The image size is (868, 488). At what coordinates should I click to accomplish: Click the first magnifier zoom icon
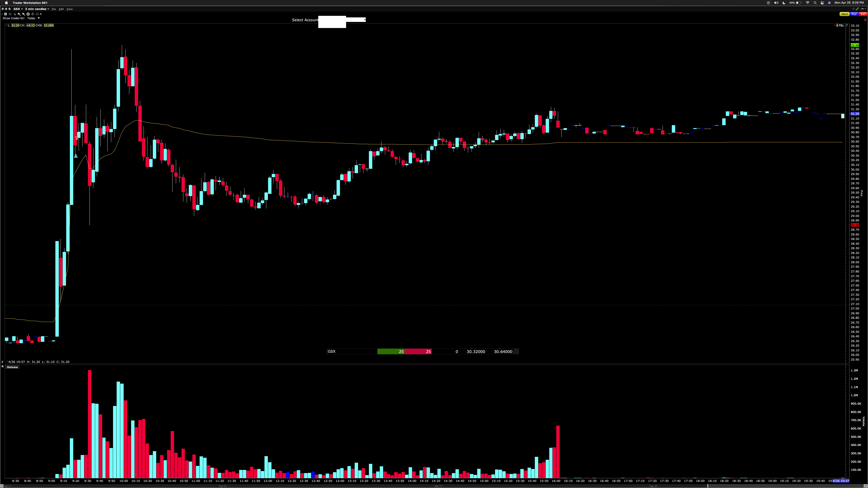19,14
